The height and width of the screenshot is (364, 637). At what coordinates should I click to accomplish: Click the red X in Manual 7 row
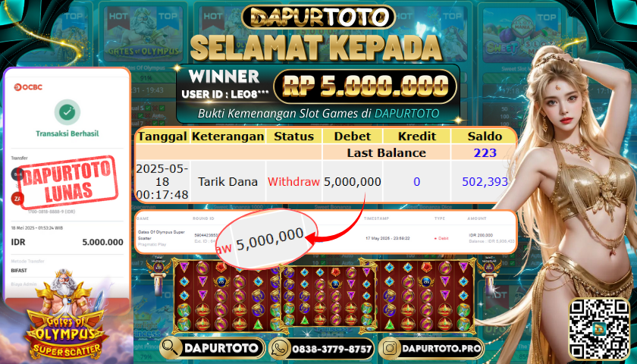[x=149, y=123]
